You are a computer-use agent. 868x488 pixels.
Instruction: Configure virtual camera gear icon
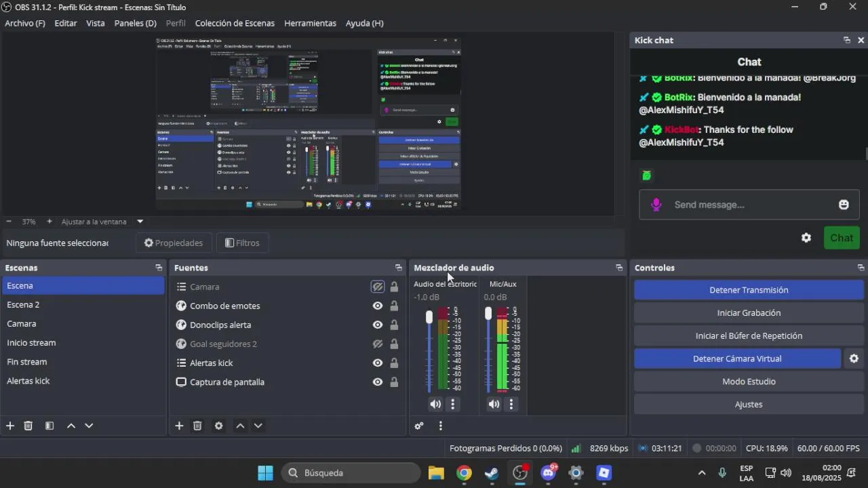[854, 359]
